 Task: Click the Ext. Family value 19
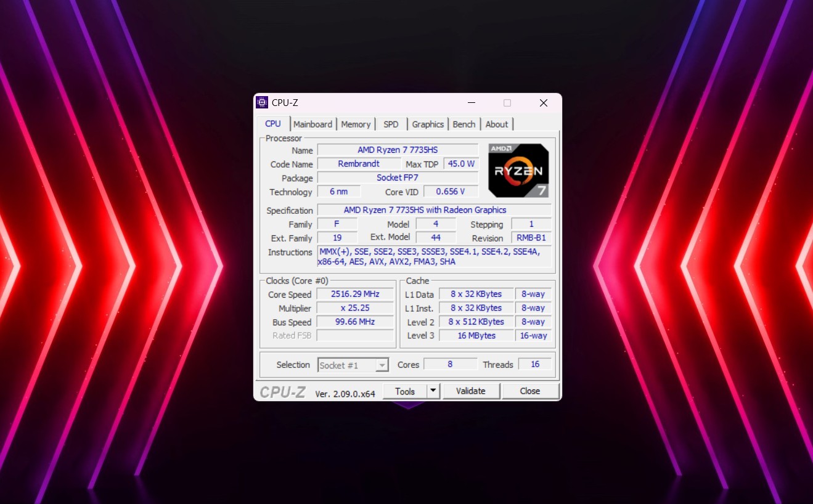point(337,238)
